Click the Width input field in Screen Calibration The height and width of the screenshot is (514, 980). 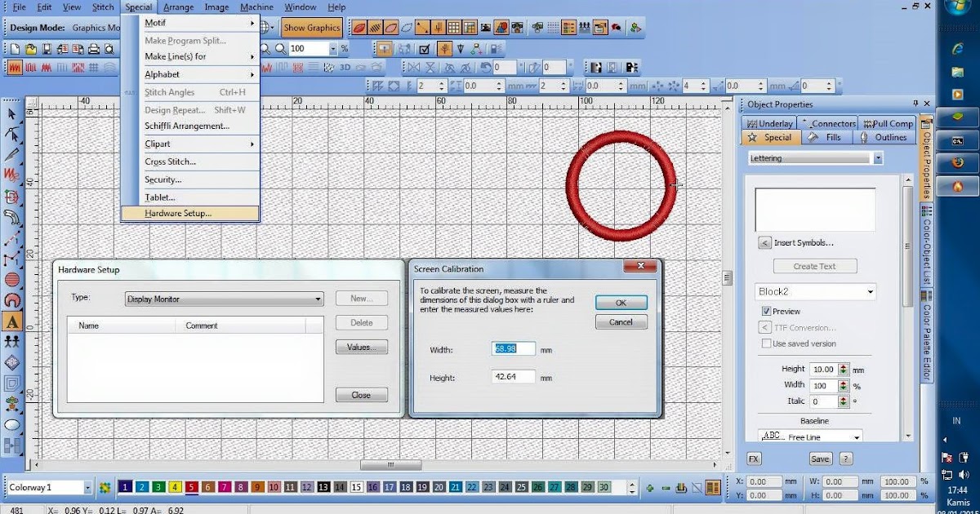coord(513,348)
